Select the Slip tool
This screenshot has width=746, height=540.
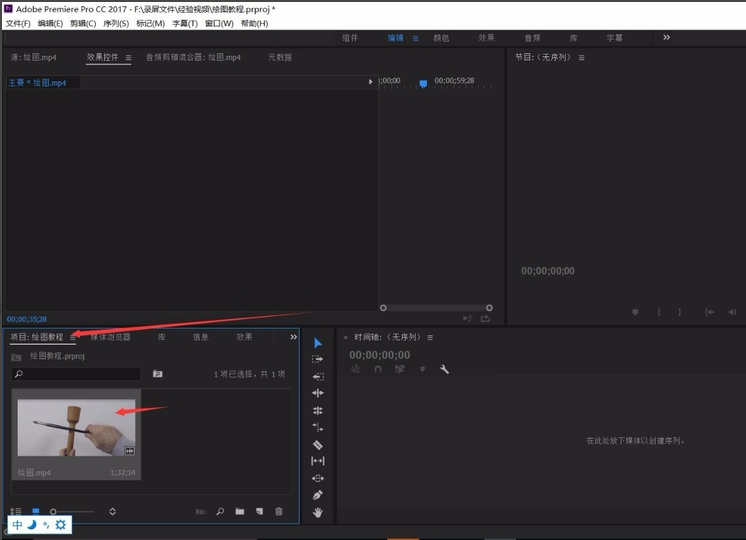(x=318, y=461)
